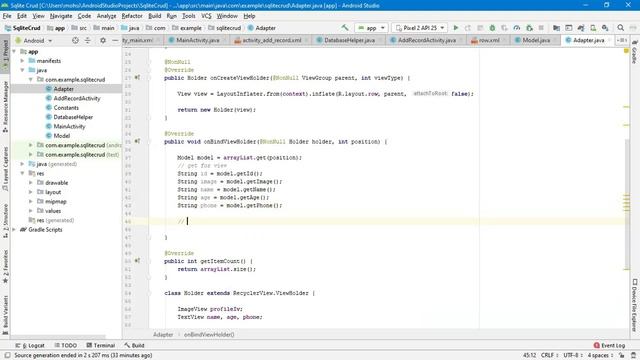
Task: Select Constants class in project tree
Action: coord(66,108)
